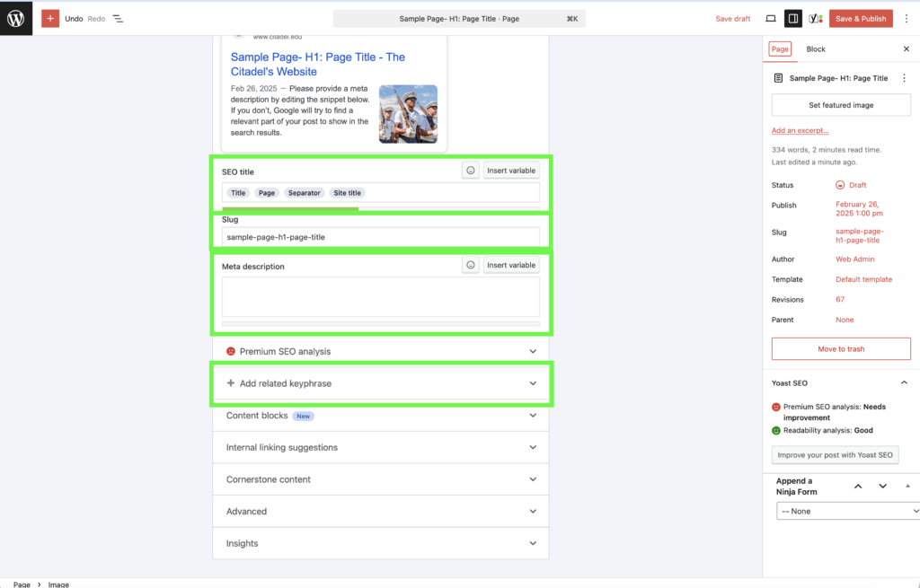Open the Append a Ninja Form dropdown
The height and width of the screenshot is (588, 920).
click(845, 510)
